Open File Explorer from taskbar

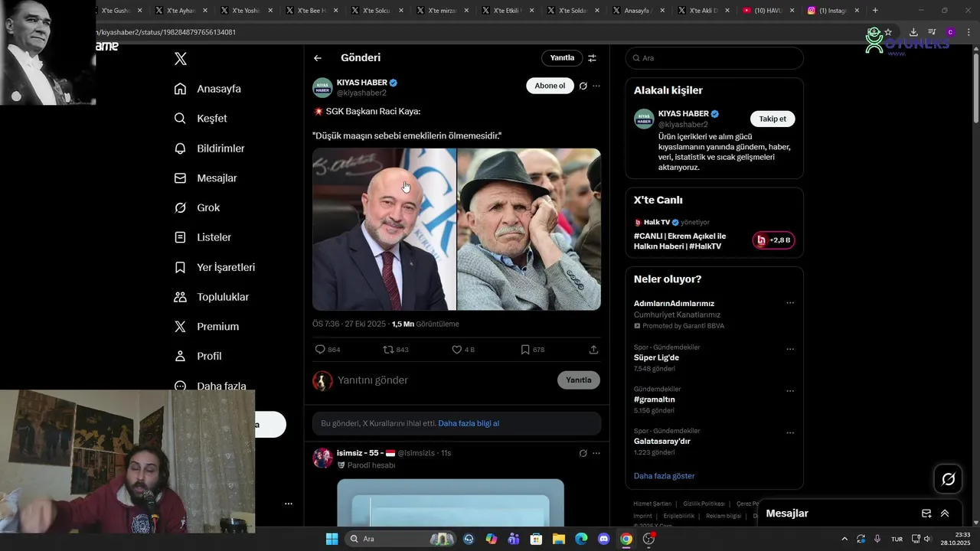pyautogui.click(x=559, y=539)
